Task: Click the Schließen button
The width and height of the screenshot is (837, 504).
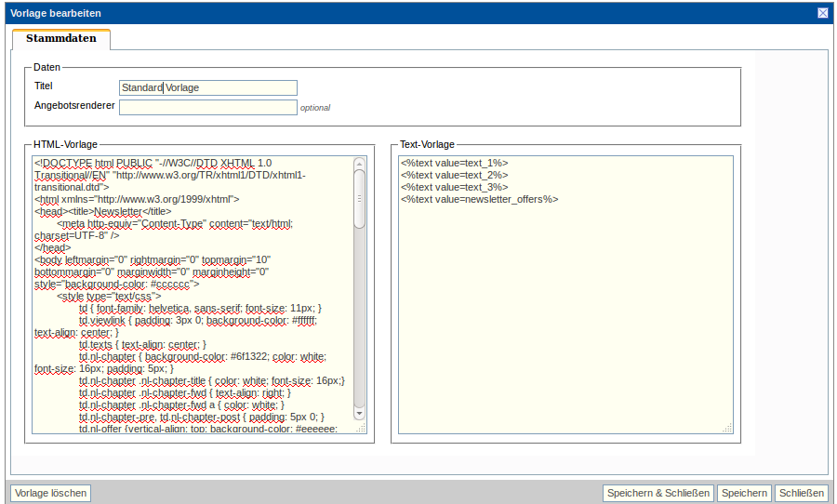Action: (x=801, y=493)
